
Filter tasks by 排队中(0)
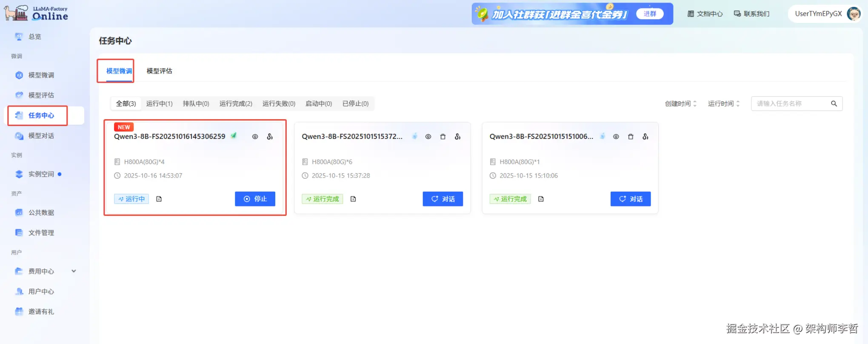[196, 103]
